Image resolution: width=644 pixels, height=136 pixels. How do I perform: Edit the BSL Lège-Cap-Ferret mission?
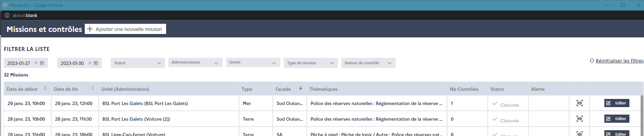pos(617,133)
